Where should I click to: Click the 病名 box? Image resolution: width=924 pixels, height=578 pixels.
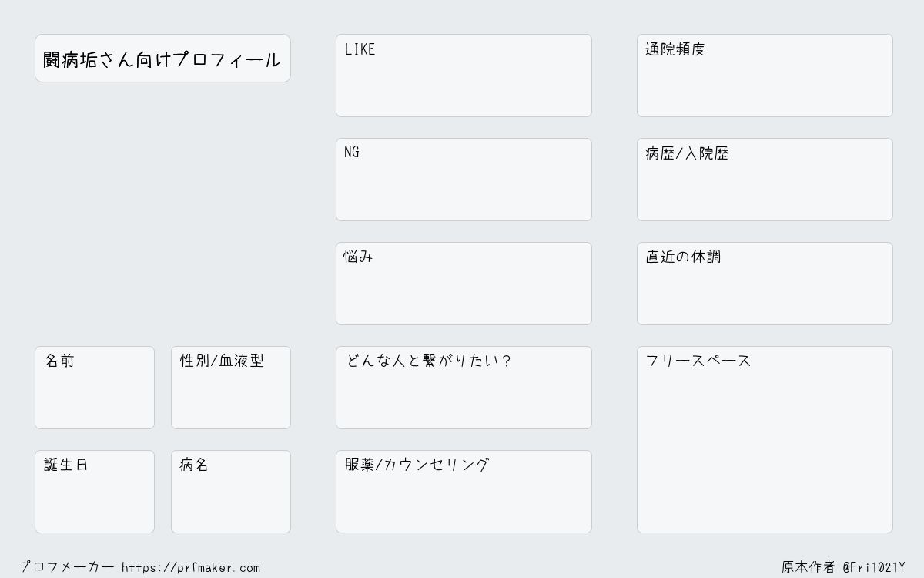click(231, 492)
